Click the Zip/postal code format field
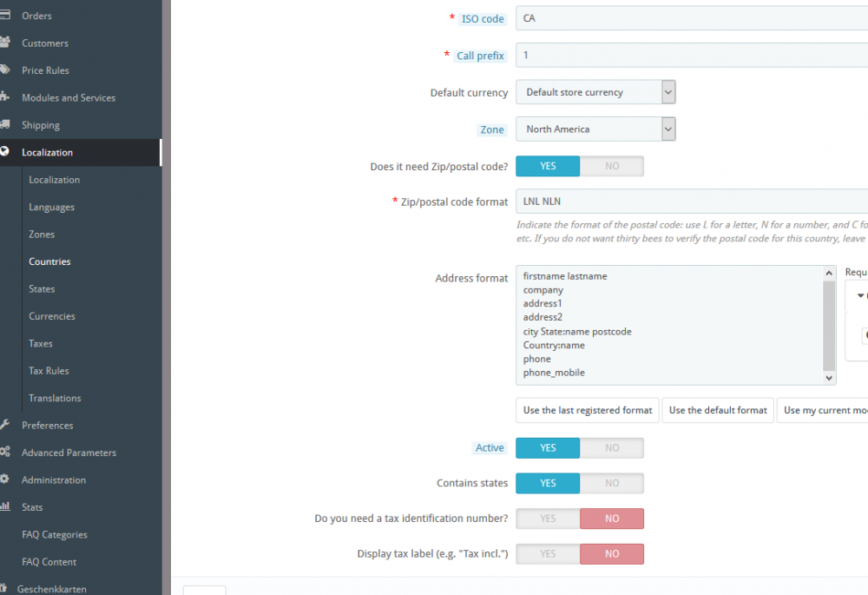 691,202
